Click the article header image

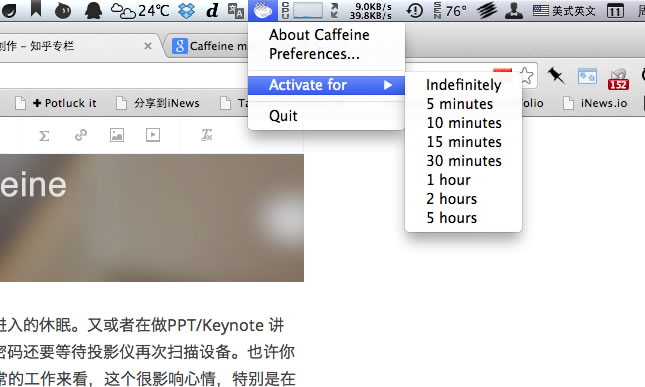tap(152, 218)
